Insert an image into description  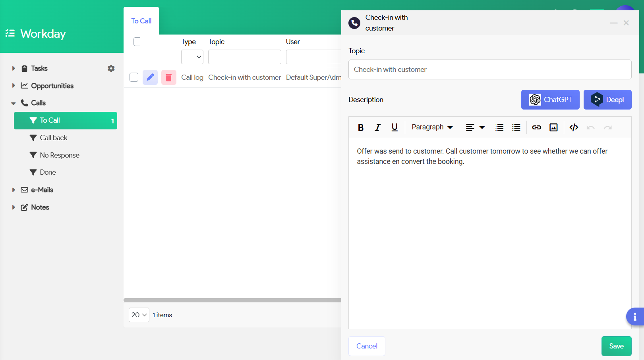click(553, 127)
